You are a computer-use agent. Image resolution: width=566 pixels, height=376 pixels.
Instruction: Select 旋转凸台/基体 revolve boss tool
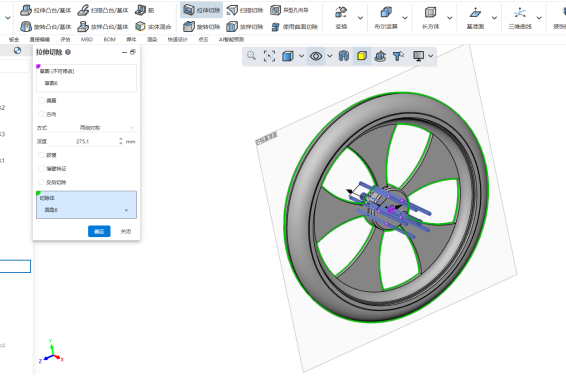click(45, 26)
